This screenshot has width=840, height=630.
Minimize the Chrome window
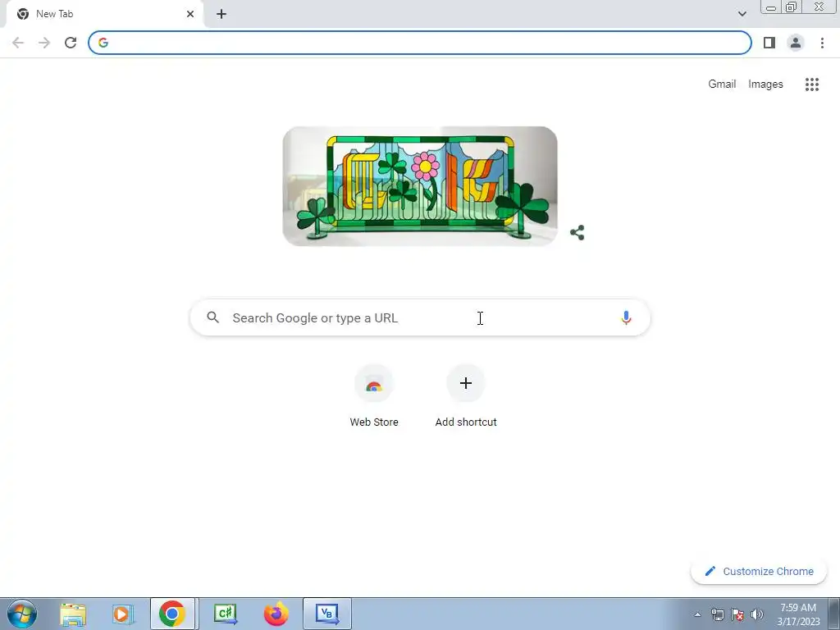(771, 7)
